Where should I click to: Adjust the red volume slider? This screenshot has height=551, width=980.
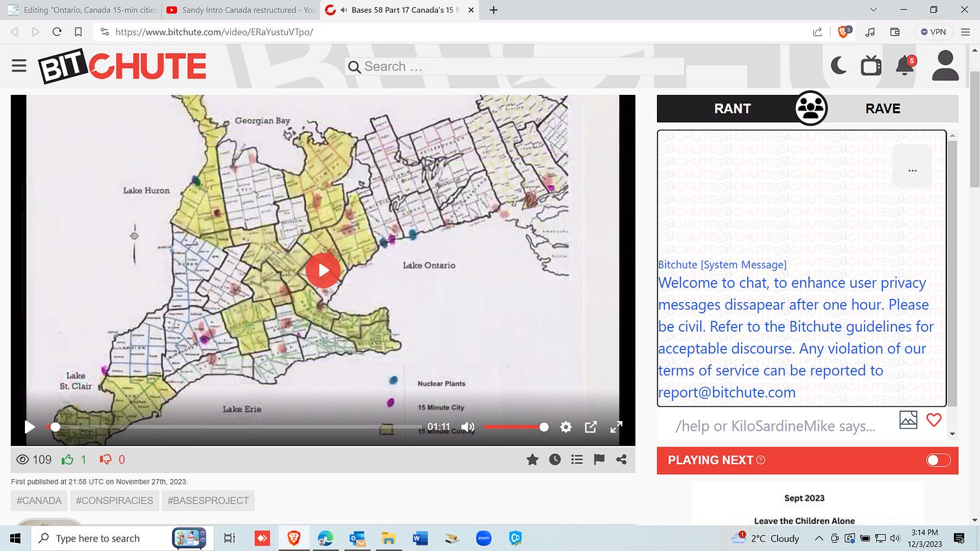tap(515, 427)
